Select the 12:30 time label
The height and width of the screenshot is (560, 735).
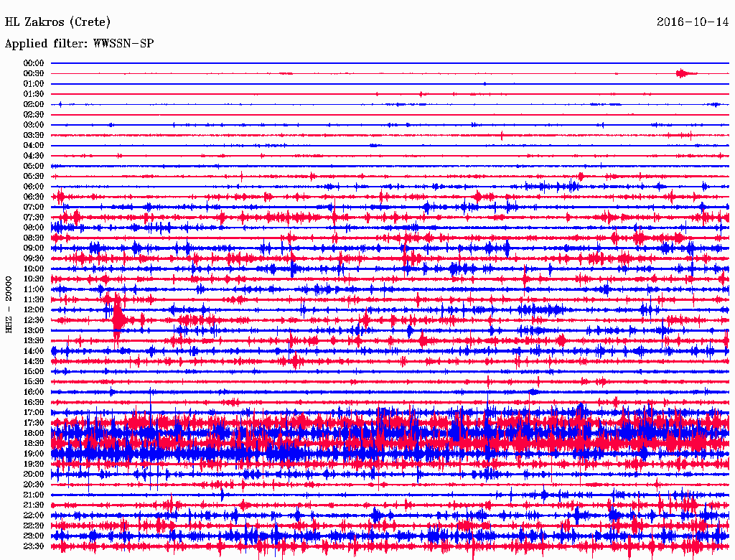(34, 320)
